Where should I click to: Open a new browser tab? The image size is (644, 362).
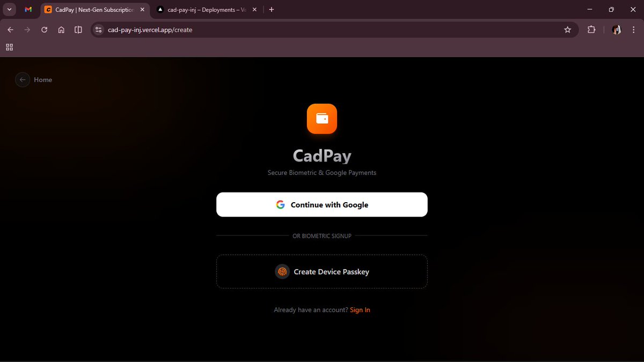pos(272,9)
